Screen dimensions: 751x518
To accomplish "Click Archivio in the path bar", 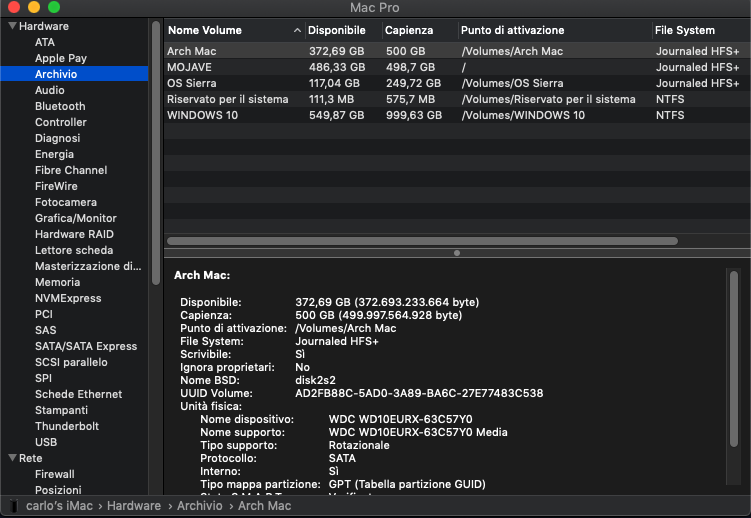I will click(x=200, y=506).
